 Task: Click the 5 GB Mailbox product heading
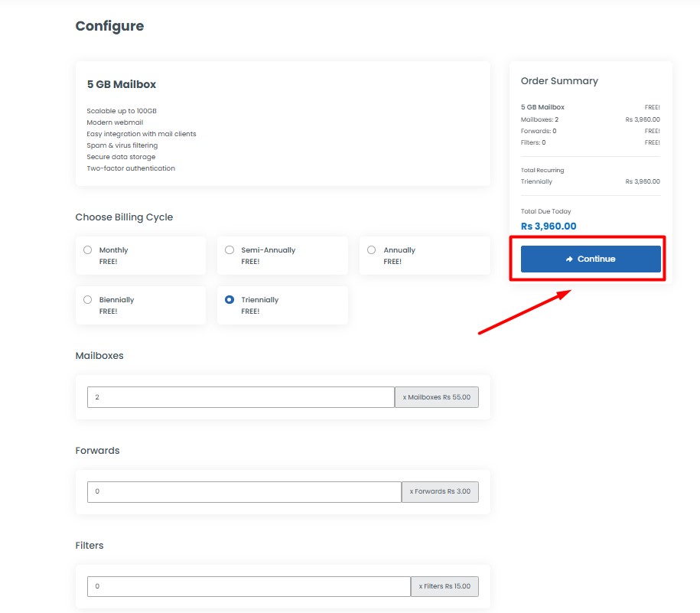coord(122,84)
